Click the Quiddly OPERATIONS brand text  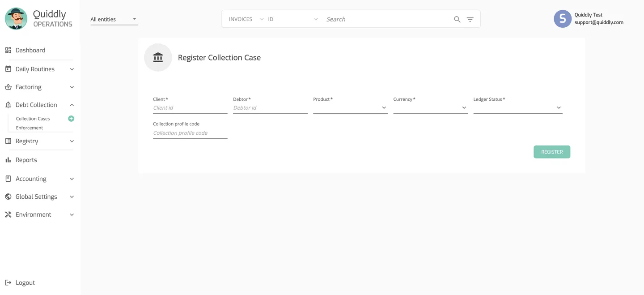(x=52, y=19)
